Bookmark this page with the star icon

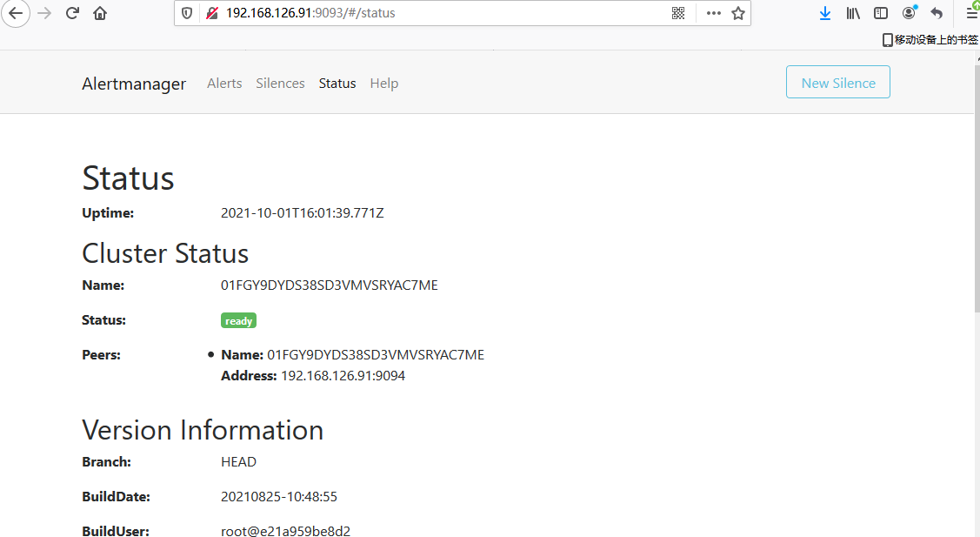click(738, 13)
